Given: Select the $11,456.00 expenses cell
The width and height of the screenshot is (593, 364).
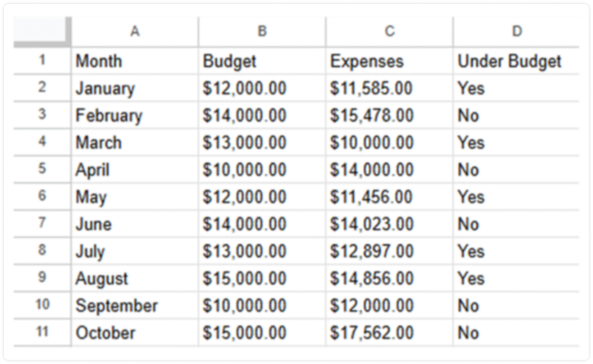Looking at the screenshot, I should click(x=389, y=197).
